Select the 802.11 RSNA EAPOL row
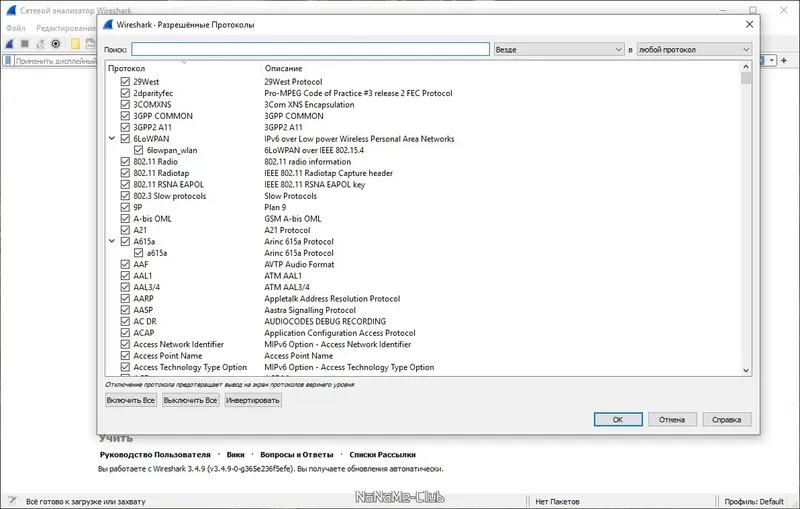 pyautogui.click(x=423, y=185)
